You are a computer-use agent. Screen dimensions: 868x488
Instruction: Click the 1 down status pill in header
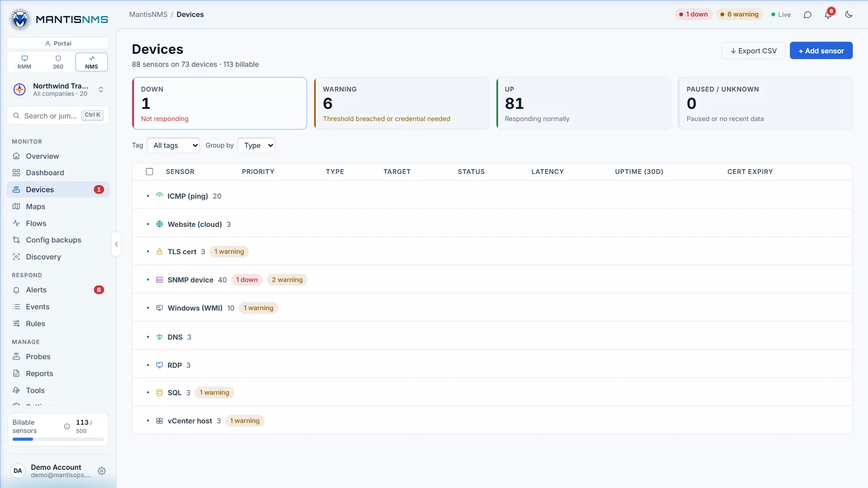pyautogui.click(x=694, y=14)
